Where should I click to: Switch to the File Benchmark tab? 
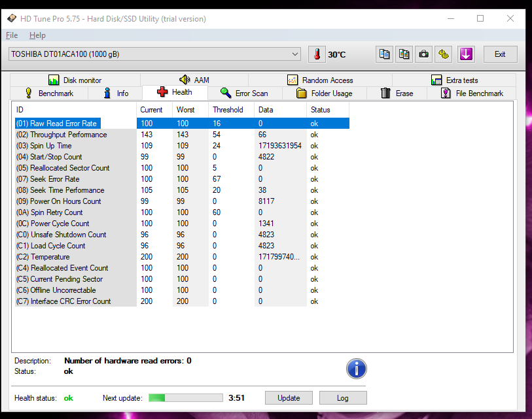472,93
